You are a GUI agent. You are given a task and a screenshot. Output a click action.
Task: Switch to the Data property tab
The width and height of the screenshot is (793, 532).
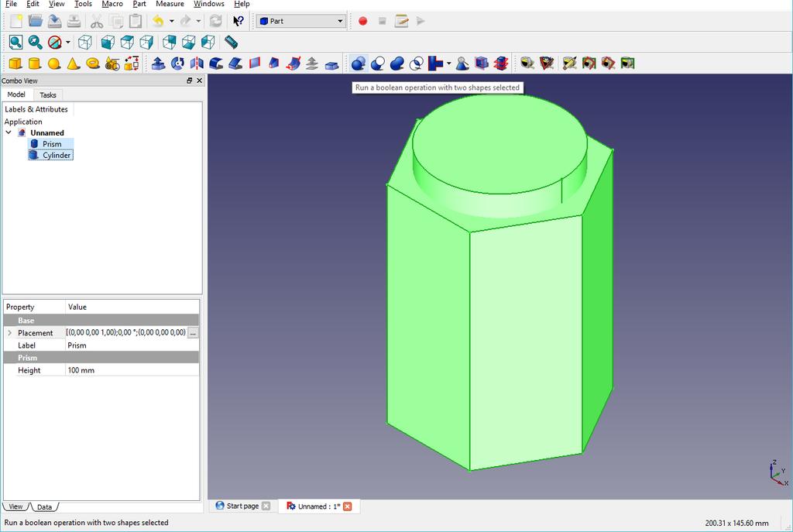pos(44,506)
